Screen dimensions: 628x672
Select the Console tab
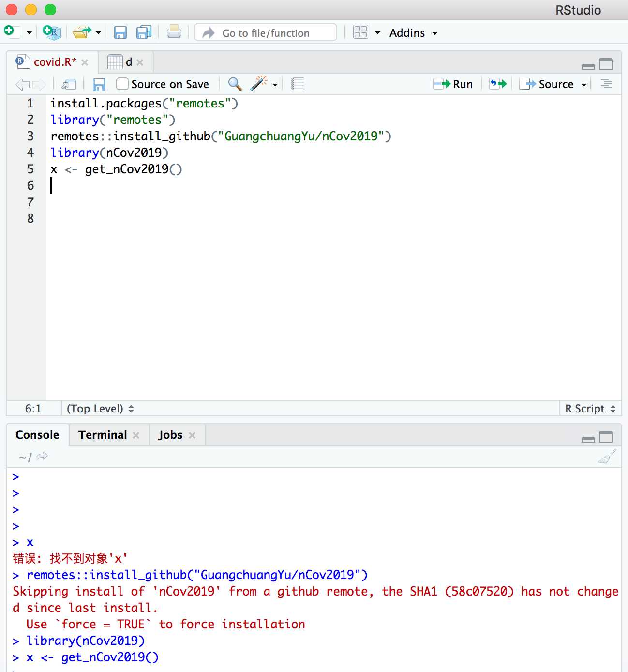[37, 435]
